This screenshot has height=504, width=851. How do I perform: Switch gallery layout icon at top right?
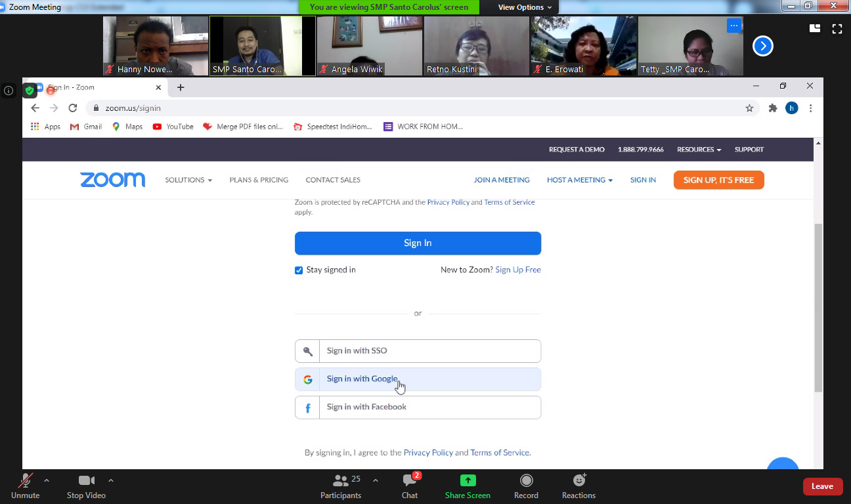pos(815,28)
